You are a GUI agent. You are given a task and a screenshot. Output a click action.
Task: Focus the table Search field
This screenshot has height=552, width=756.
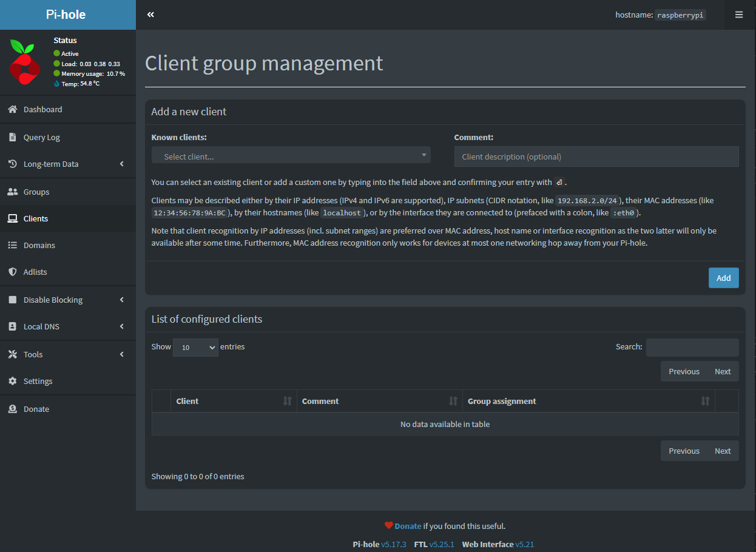coord(692,347)
